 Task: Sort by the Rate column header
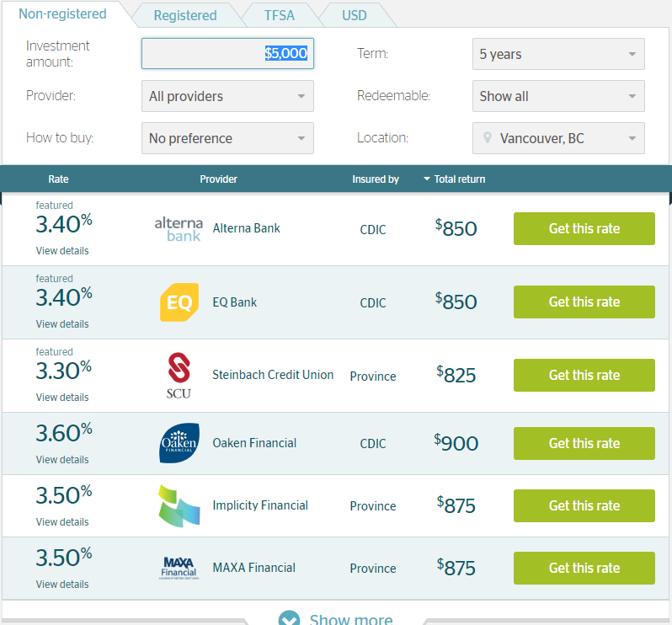coord(58,179)
